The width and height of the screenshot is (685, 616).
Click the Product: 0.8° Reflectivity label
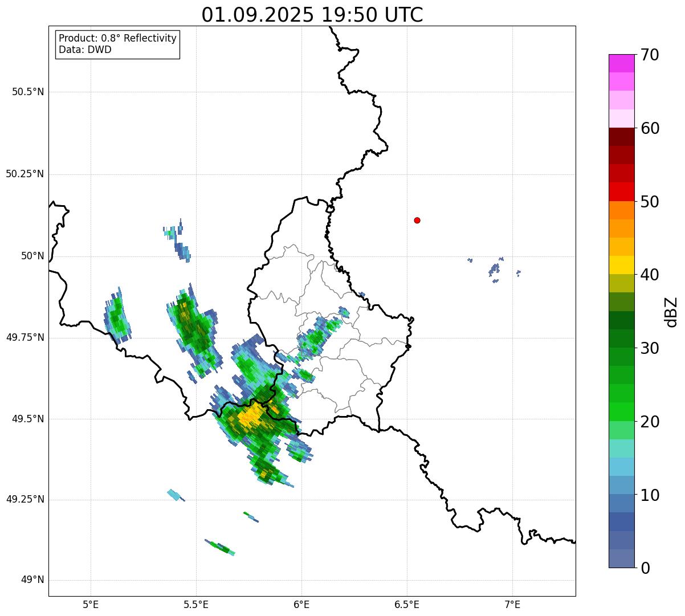point(118,38)
